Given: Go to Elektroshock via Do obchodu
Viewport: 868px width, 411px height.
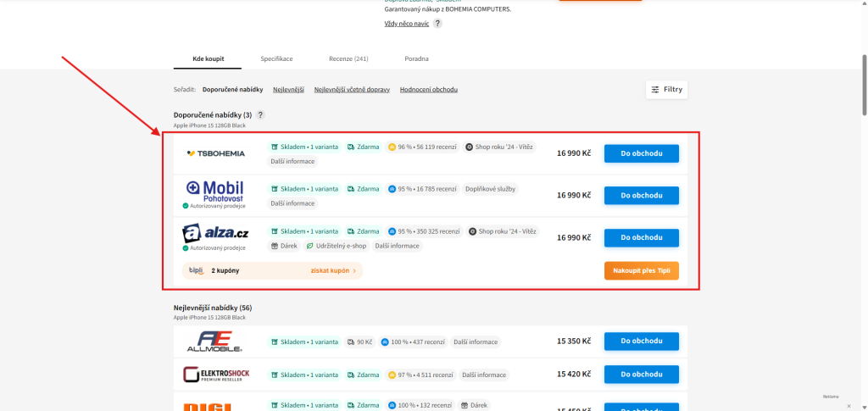Looking at the screenshot, I should [641, 375].
